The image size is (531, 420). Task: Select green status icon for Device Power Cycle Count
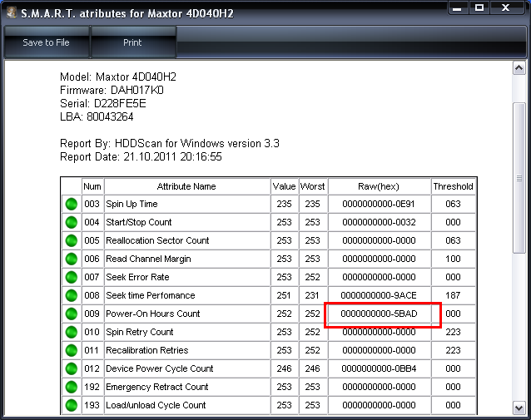[72, 368]
